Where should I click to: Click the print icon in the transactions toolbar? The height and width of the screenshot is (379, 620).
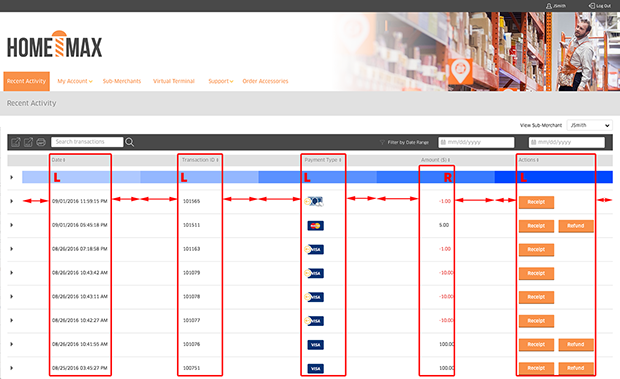pos(41,142)
